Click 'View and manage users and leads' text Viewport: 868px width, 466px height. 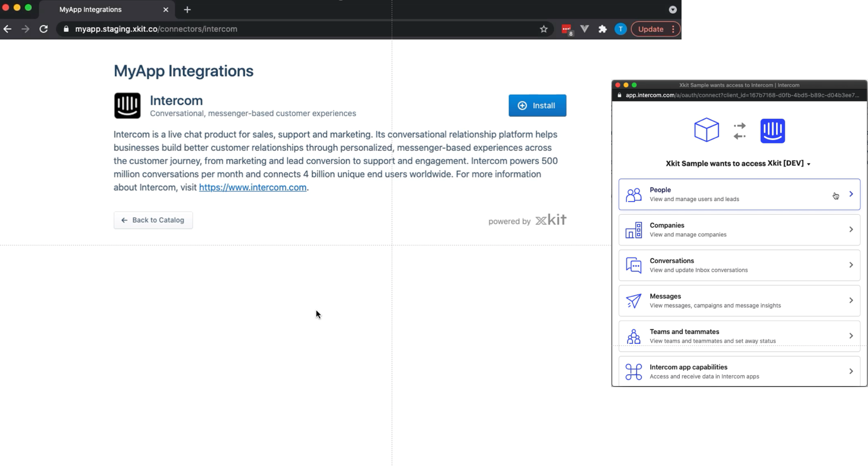(x=695, y=199)
